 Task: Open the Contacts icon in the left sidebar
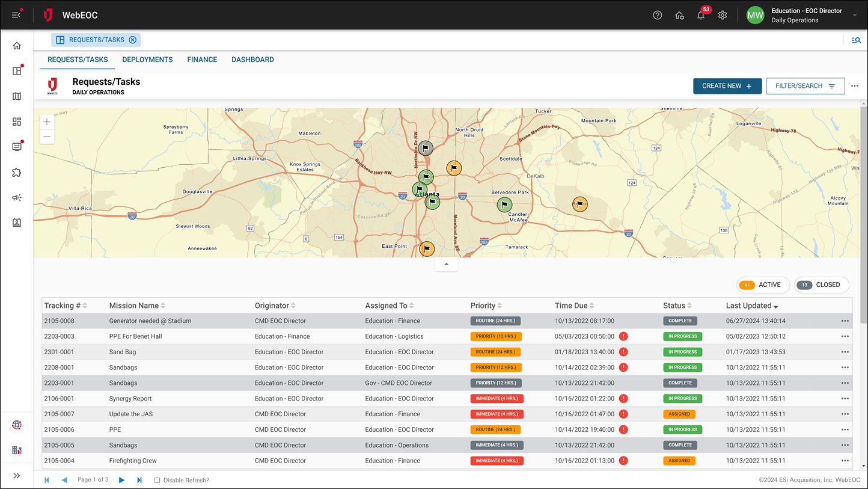pos(16,223)
